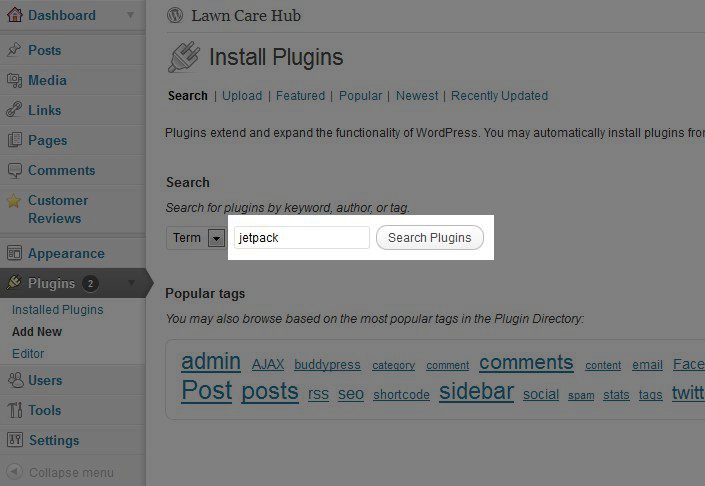Click the Media icon in sidebar
Viewport: 705px width, 486px height.
click(14, 80)
